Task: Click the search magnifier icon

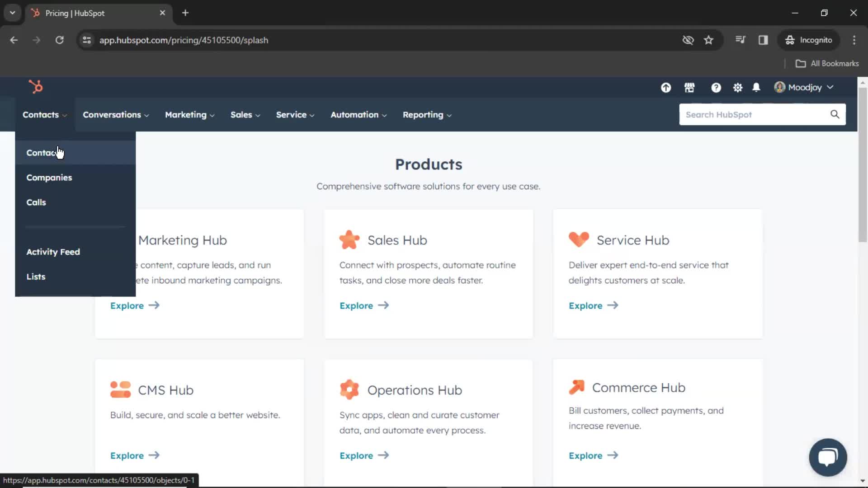Action: 835,115
